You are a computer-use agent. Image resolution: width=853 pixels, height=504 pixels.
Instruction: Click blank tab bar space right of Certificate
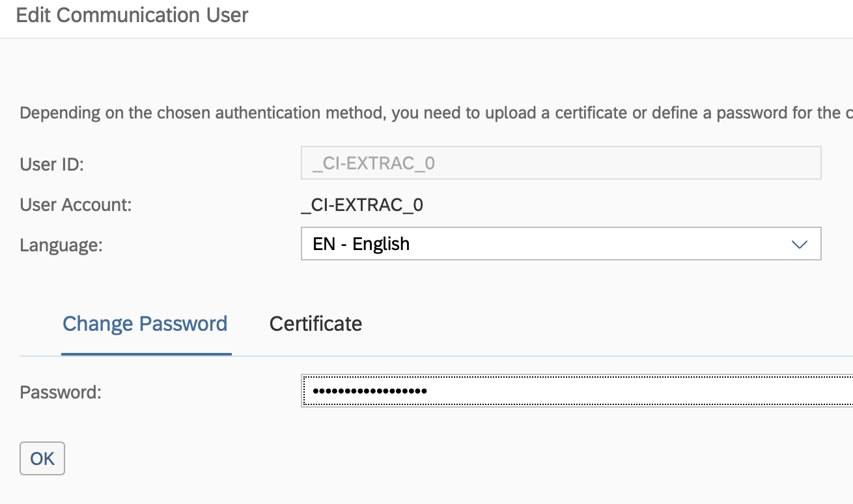pyautogui.click(x=586, y=324)
